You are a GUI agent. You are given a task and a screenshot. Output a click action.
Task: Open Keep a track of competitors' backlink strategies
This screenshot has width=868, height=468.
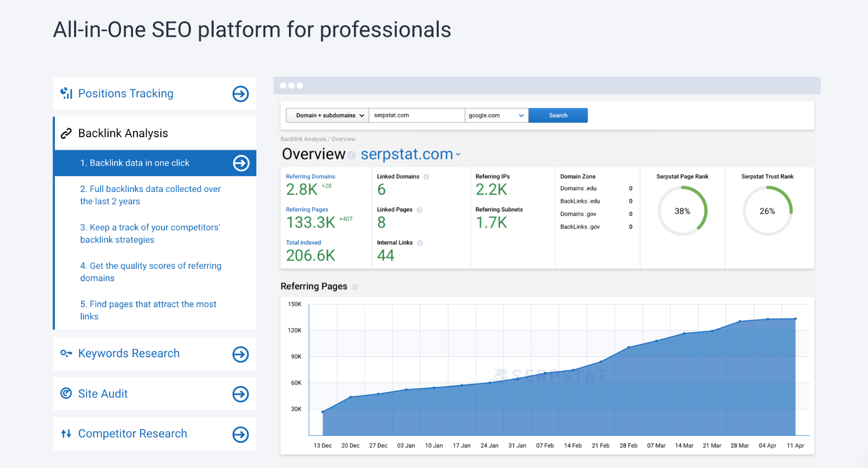pos(150,234)
